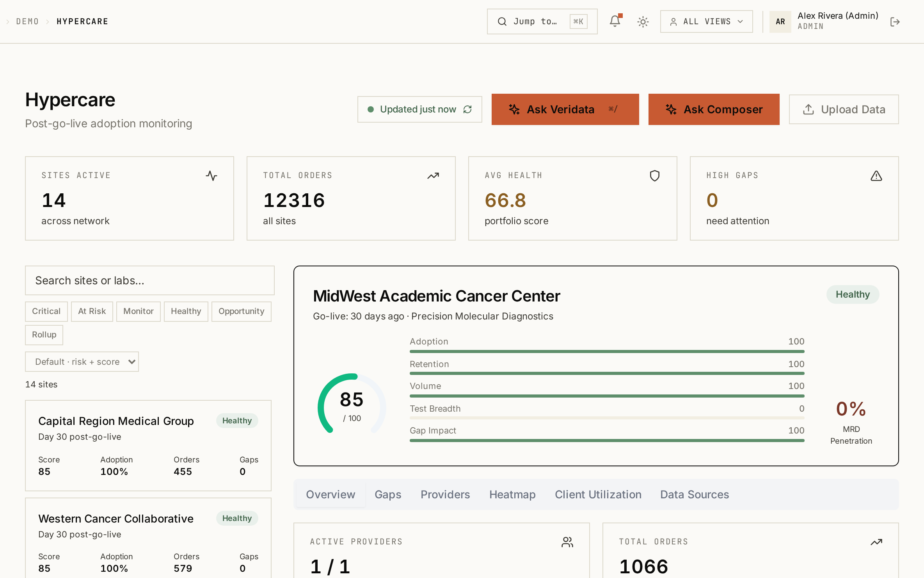Click the '14 sites' count text

[41, 384]
